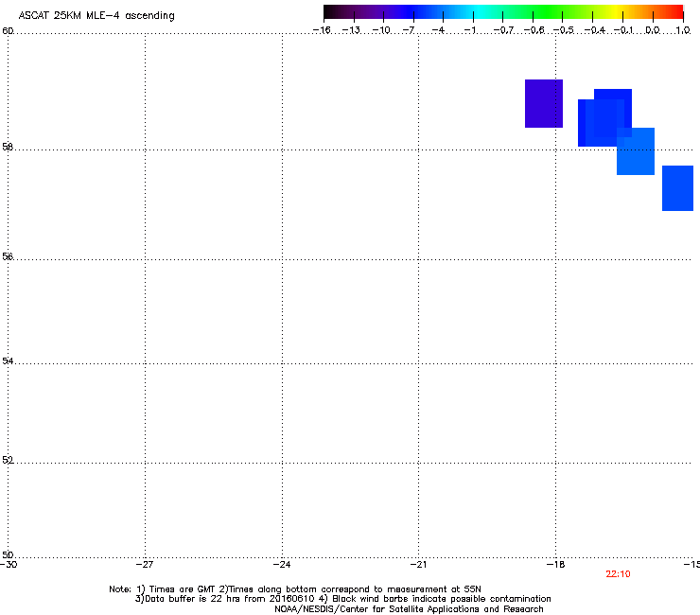Click the latitude label 58
The width and height of the screenshot is (700, 615).
pos(8,147)
